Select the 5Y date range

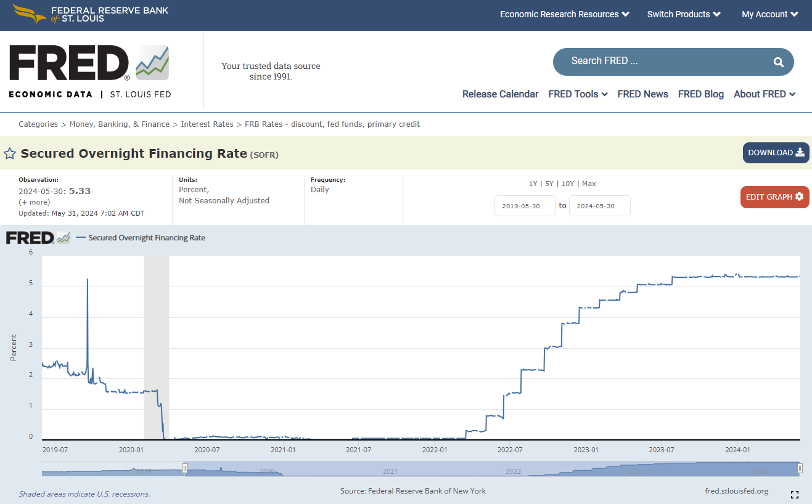(549, 184)
